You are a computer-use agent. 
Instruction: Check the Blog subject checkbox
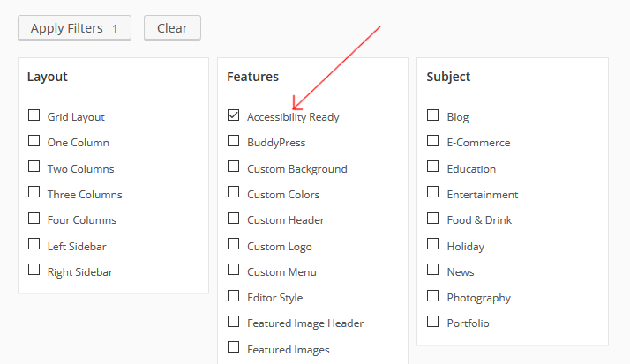[433, 115]
